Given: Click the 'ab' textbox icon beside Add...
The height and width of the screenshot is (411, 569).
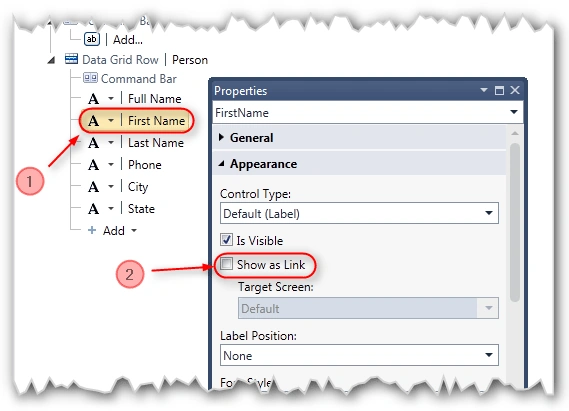Looking at the screenshot, I should point(92,39).
